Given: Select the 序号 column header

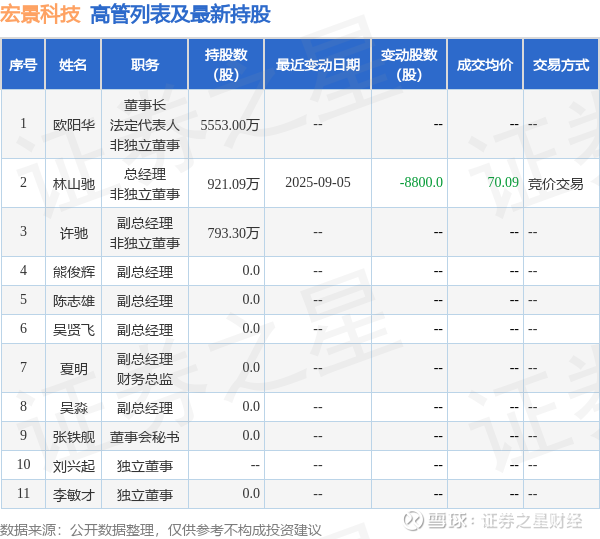Looking at the screenshot, I should pos(23,64).
